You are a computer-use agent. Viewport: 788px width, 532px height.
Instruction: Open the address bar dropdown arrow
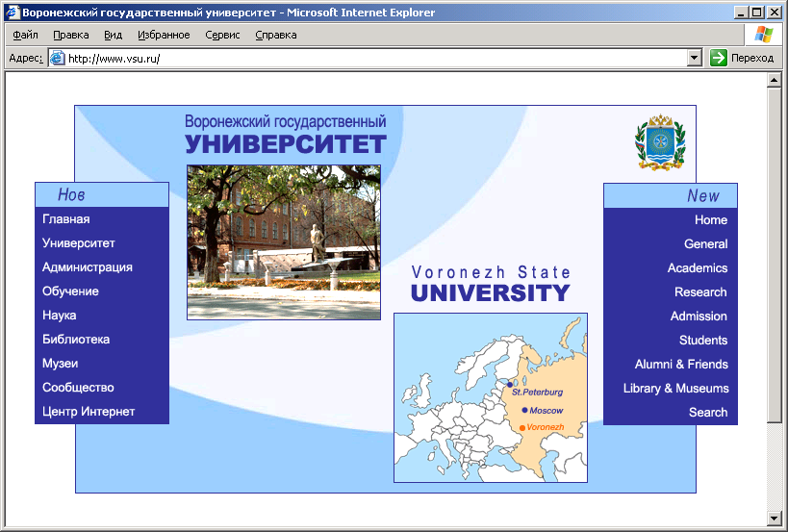click(x=694, y=58)
